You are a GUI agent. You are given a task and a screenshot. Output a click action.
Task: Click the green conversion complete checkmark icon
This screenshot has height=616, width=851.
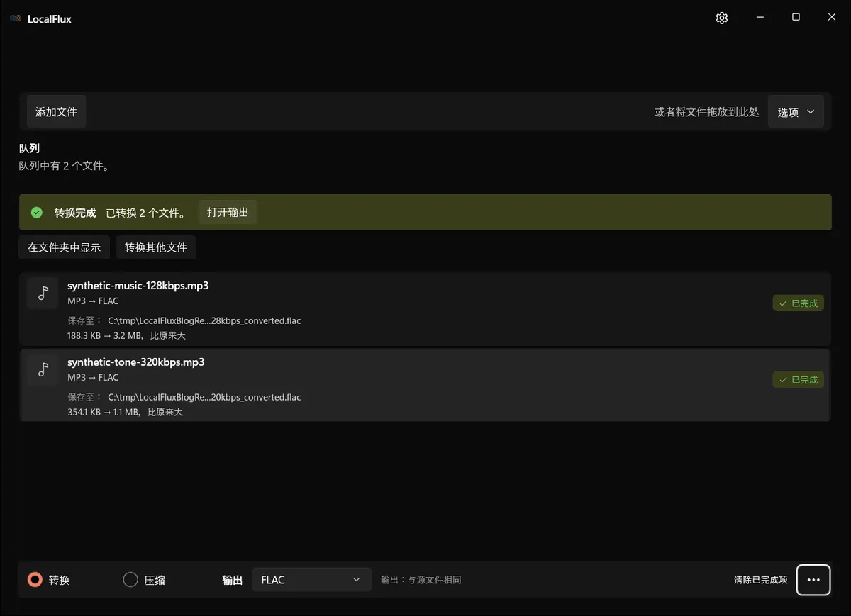[x=37, y=212]
